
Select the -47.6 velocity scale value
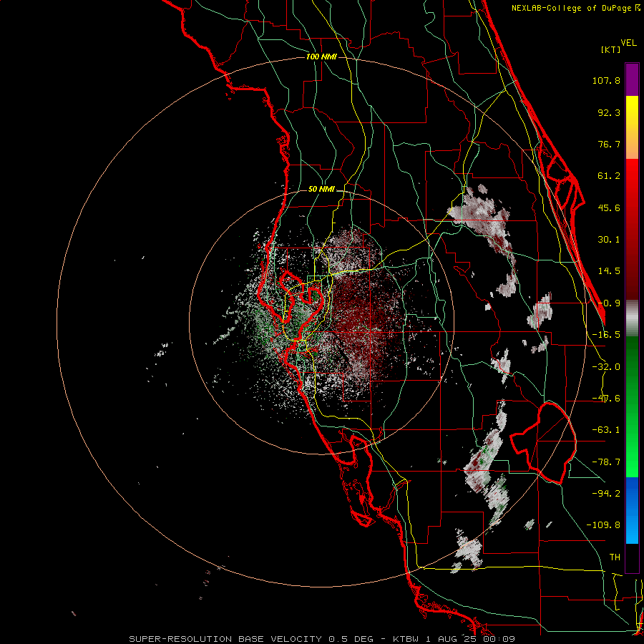606,399
